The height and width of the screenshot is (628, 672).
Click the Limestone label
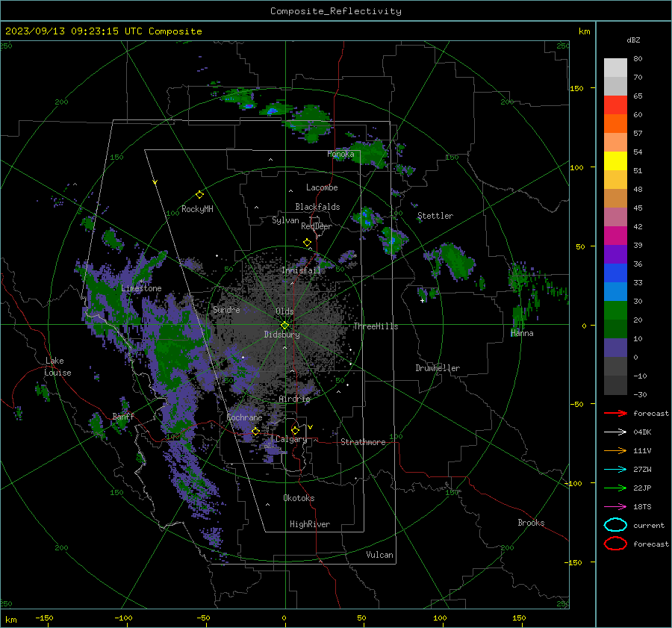(141, 288)
